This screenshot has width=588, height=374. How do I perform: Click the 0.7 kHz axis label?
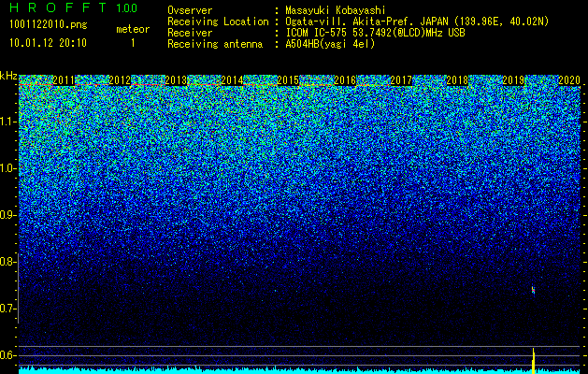7,309
